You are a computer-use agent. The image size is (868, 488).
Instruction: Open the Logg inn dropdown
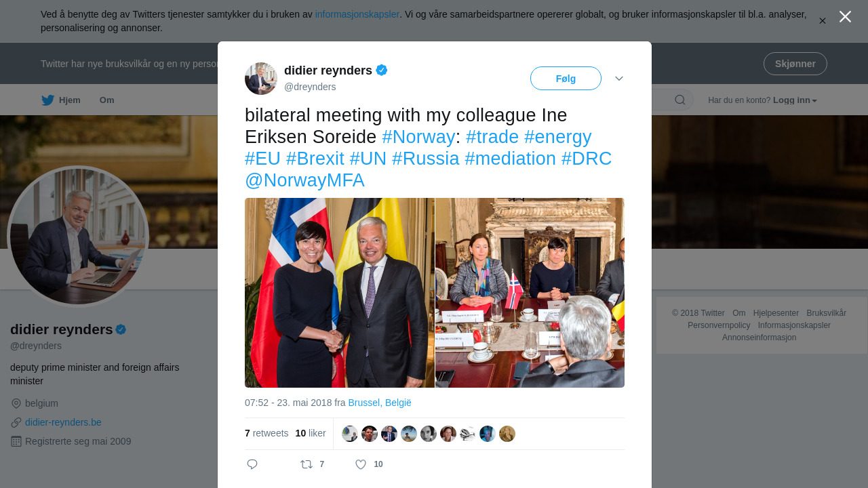[795, 100]
